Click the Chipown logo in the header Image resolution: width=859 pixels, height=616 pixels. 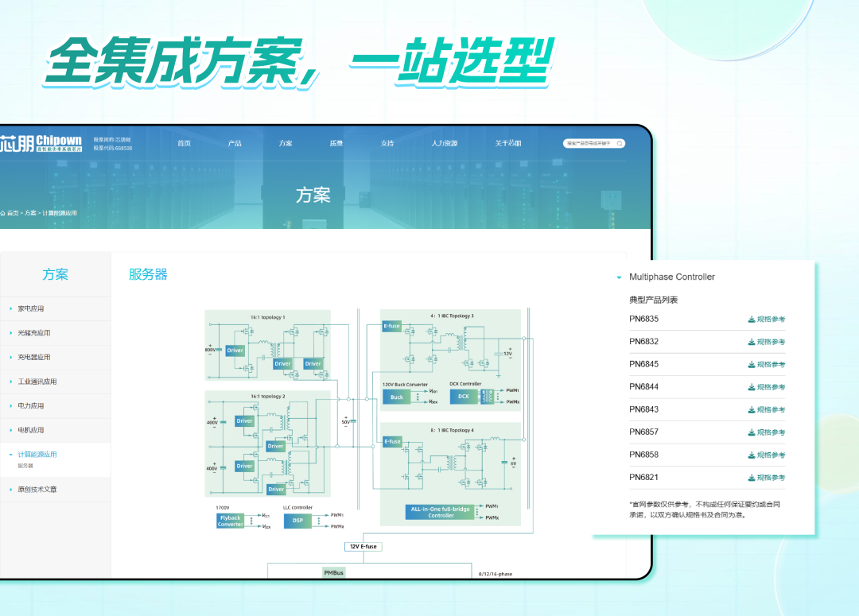pyautogui.click(x=41, y=143)
